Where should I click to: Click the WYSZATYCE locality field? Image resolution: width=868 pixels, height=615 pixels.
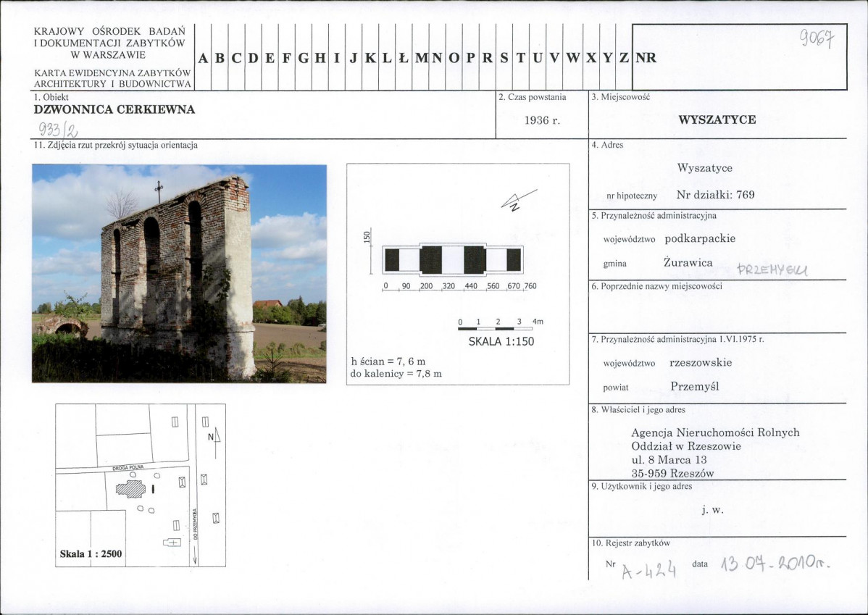tap(717, 120)
